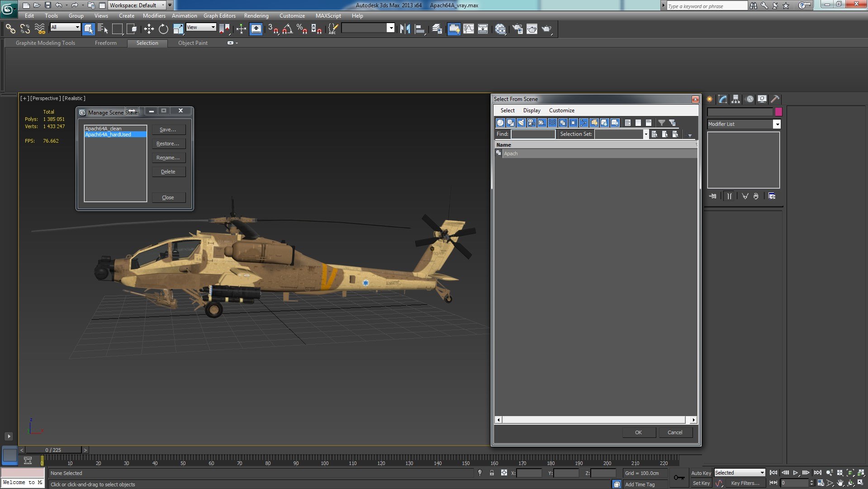Open the MAXScript menu
868x489 pixels.
click(x=328, y=16)
